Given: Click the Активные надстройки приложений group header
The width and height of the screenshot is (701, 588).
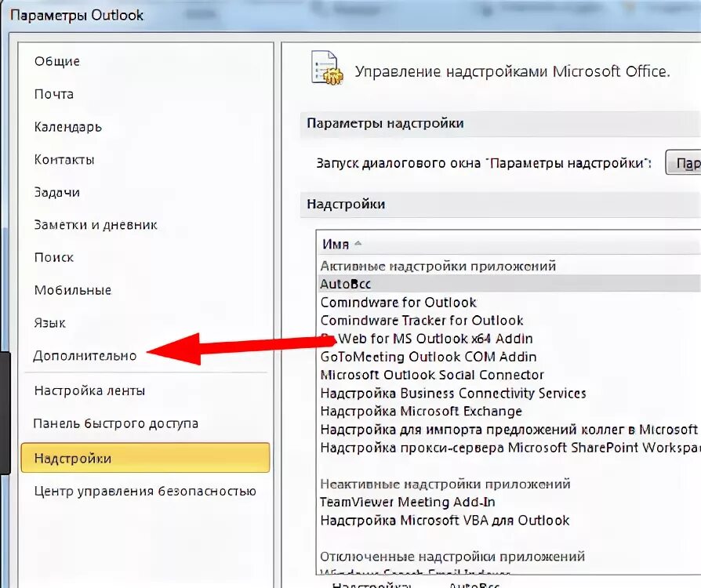Looking at the screenshot, I should tap(438, 266).
